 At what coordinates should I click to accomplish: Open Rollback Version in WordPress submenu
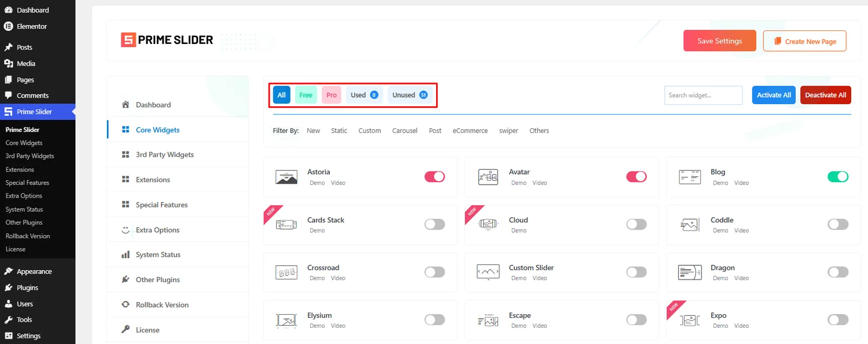[28, 236]
